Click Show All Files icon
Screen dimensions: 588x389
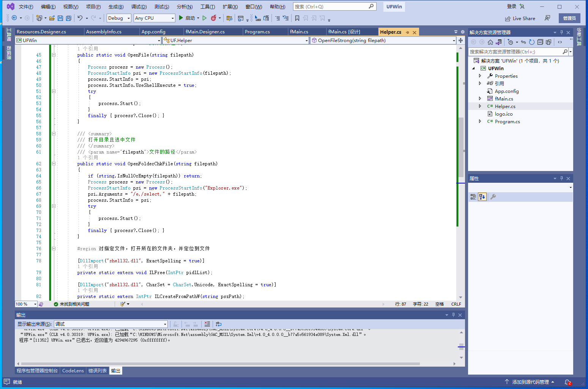pyautogui.click(x=549, y=42)
